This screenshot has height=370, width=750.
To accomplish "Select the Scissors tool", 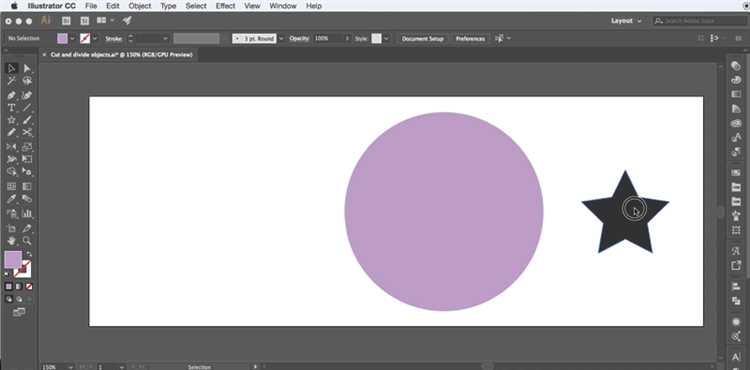I will 27,132.
